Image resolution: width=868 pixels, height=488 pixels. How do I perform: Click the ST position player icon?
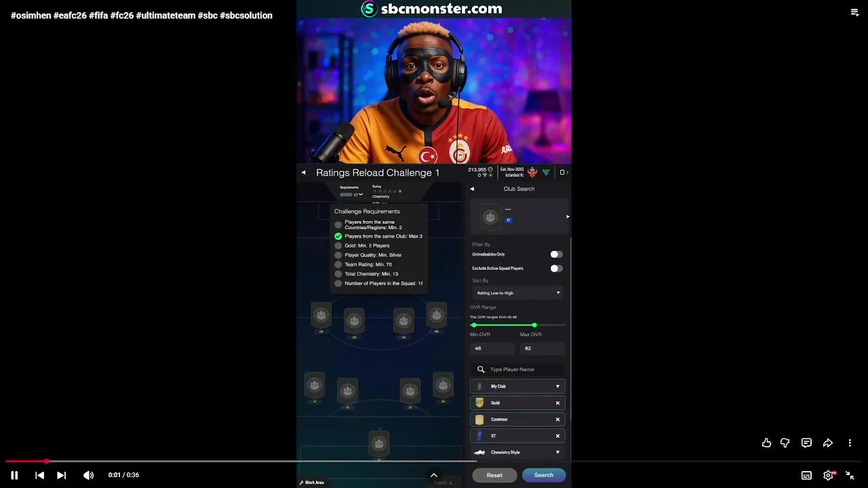[x=479, y=436]
